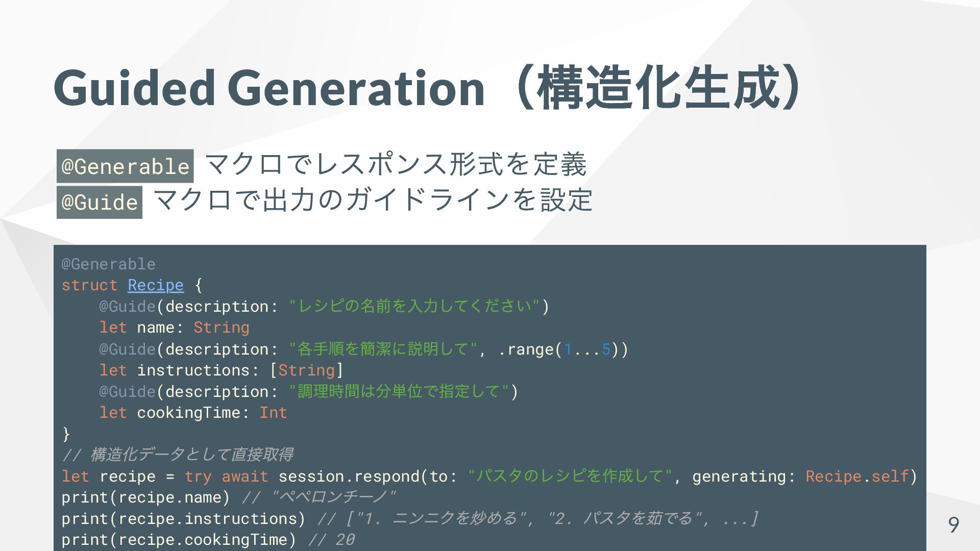Click the 'let cookingTime: Int' line
Screen dimensions: 980x551
[193, 413]
